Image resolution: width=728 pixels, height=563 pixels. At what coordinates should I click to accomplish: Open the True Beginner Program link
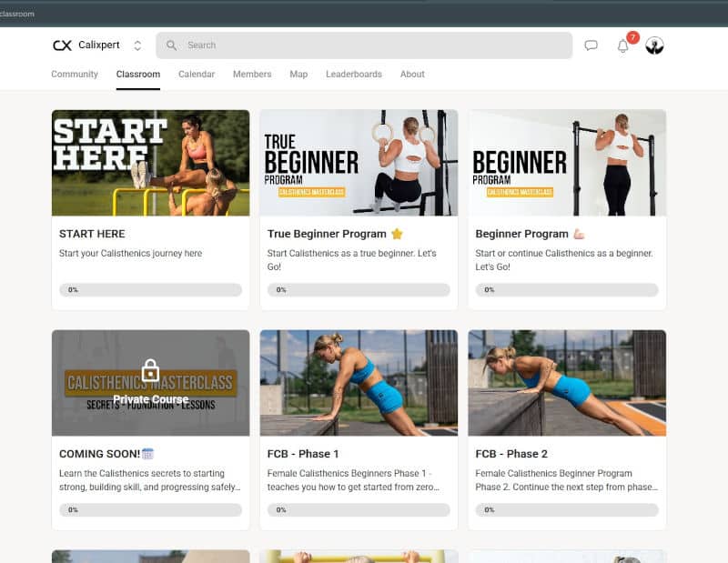pos(327,233)
